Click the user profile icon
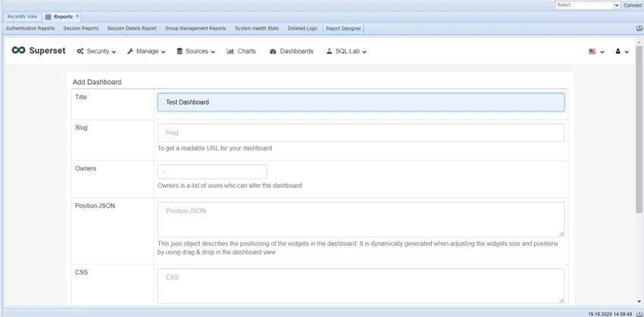The width and height of the screenshot is (644, 317). coord(617,52)
